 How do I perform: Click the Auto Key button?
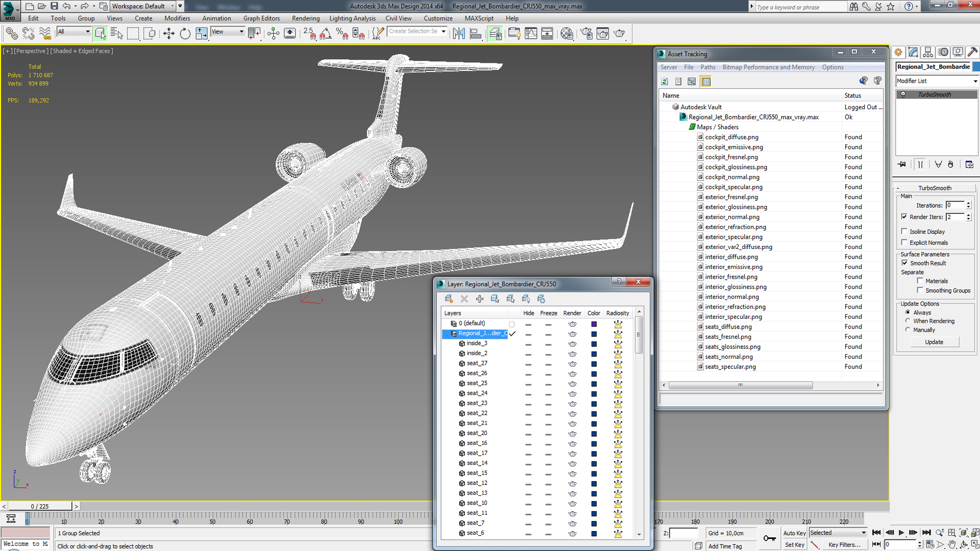click(x=794, y=533)
